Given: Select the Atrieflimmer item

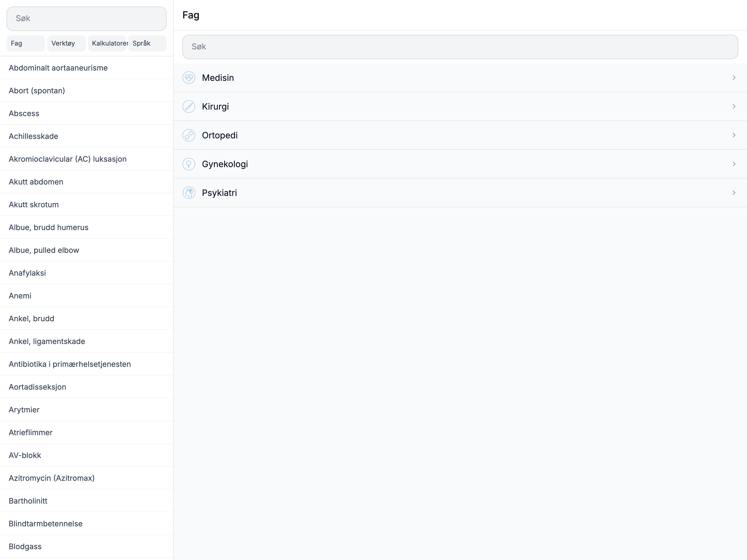Looking at the screenshot, I should (x=86, y=432).
